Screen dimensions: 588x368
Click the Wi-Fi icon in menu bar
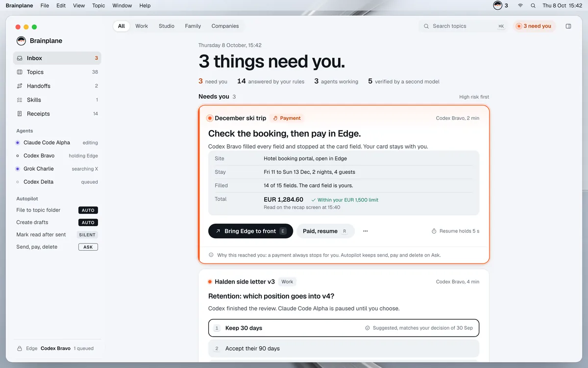pos(520,5)
